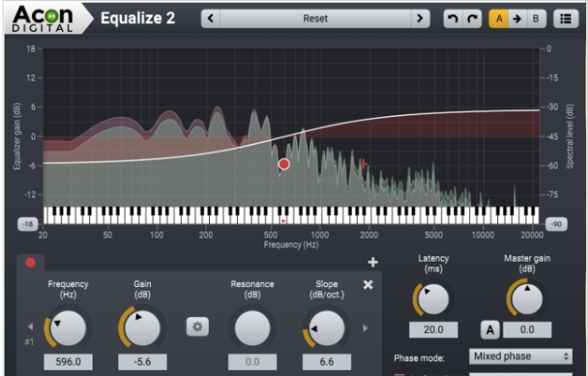Select the red band #1 tab
This screenshot has height=376, width=588.
point(30,262)
